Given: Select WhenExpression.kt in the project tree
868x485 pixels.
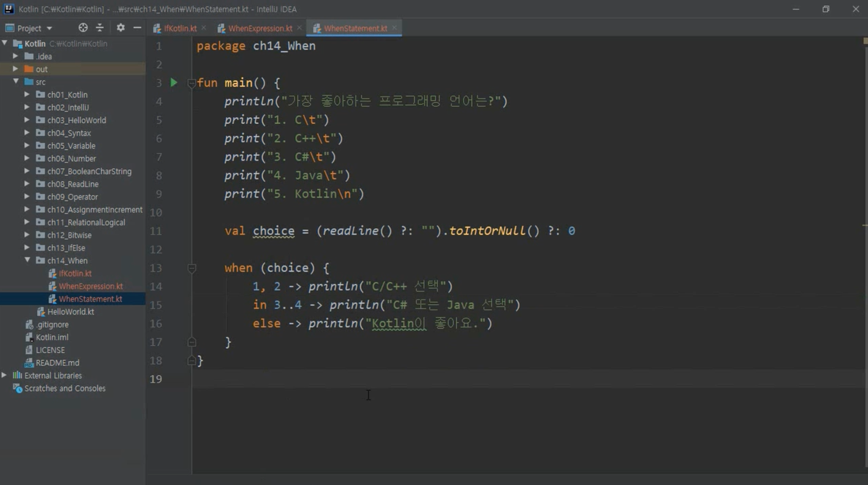Looking at the screenshot, I should click(91, 287).
